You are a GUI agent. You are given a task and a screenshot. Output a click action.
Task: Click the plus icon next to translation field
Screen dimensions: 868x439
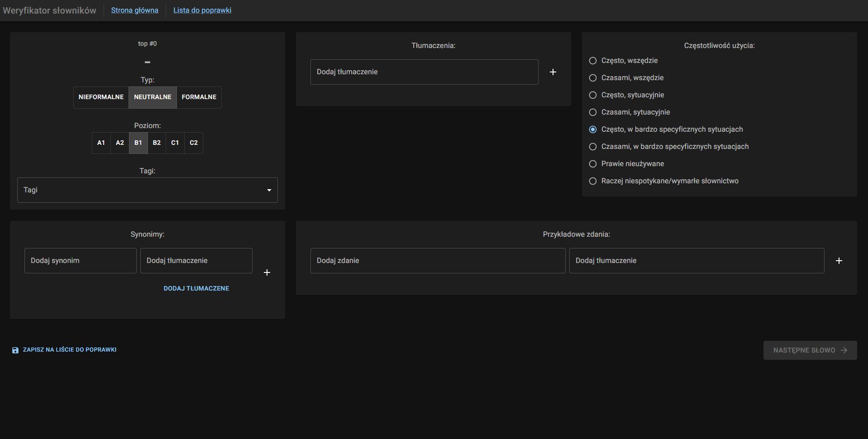coord(553,72)
